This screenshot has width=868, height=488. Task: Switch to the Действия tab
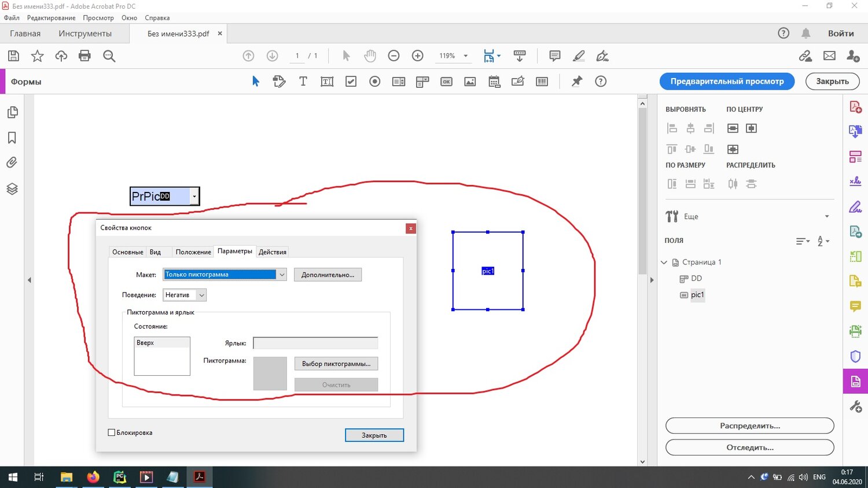(272, 252)
